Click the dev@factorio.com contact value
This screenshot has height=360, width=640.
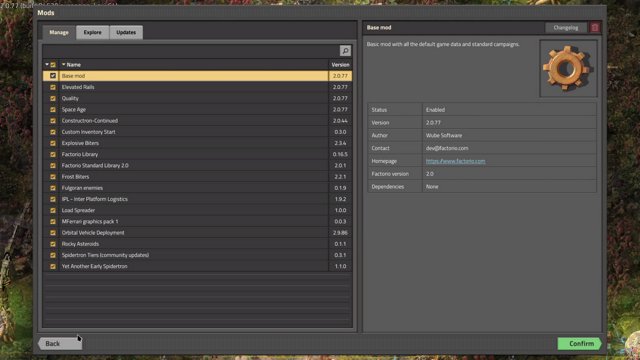click(447, 148)
